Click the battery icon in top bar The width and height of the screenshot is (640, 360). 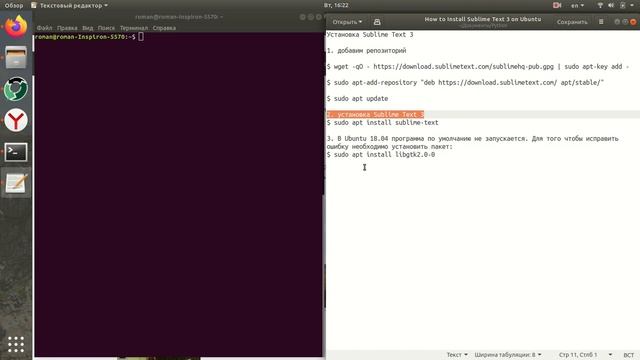(x=622, y=5)
